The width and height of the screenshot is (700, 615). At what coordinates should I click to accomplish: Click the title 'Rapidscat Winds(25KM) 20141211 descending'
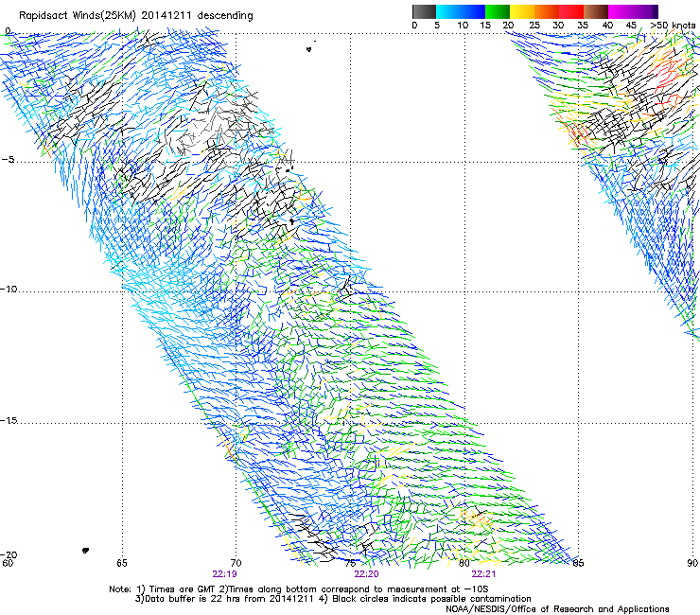(x=135, y=16)
